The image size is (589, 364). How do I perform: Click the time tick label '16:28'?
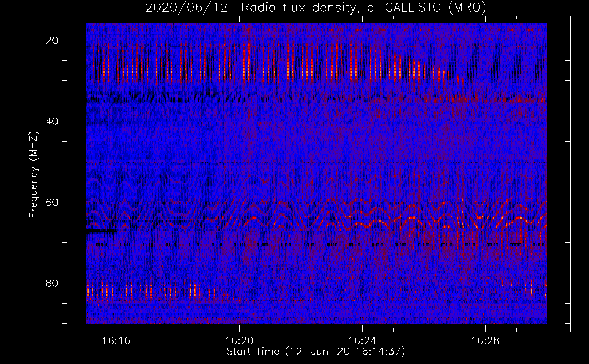coord(485,341)
